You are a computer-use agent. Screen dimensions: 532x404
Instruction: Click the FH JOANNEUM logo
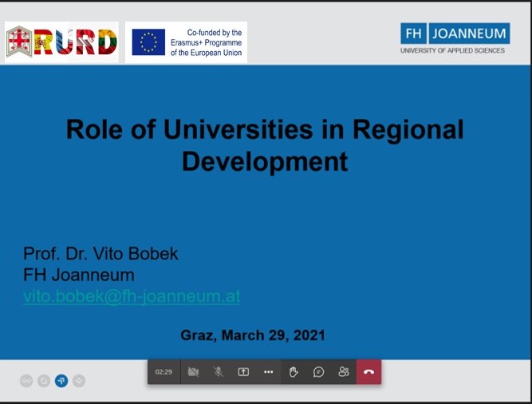pyautogui.click(x=455, y=38)
